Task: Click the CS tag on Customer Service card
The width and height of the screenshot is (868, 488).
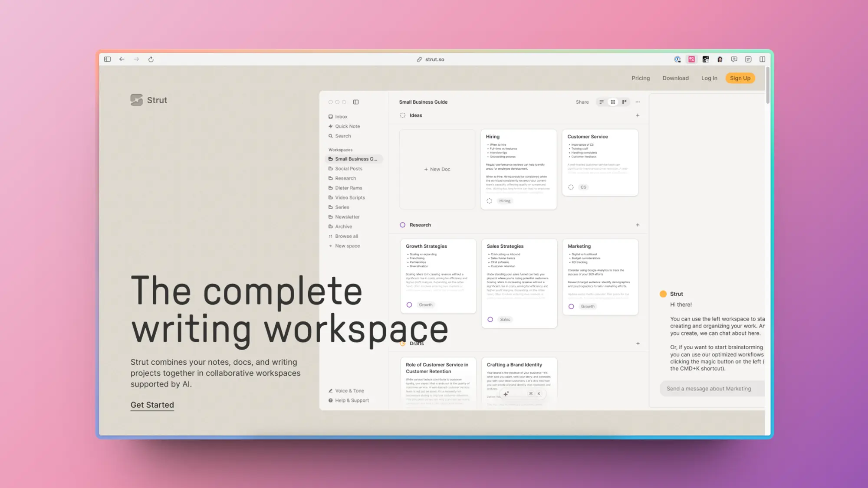Action: coord(583,187)
